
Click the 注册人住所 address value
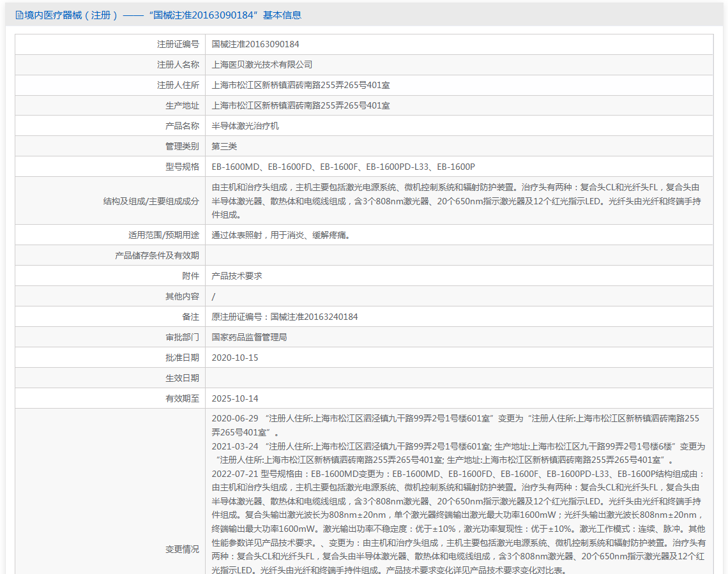pos(301,85)
